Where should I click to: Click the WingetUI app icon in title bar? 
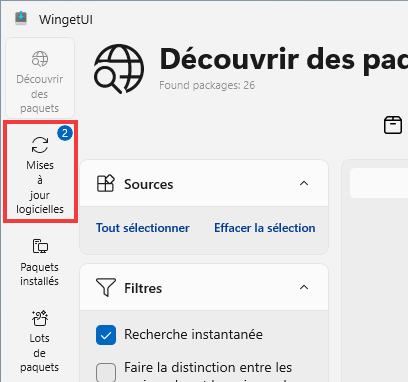pyautogui.click(x=21, y=18)
